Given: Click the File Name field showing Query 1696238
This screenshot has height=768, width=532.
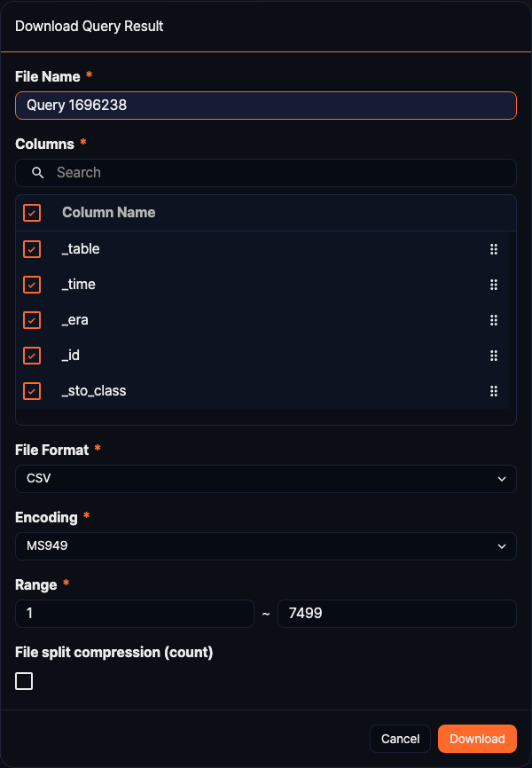Looking at the screenshot, I should click(x=266, y=105).
